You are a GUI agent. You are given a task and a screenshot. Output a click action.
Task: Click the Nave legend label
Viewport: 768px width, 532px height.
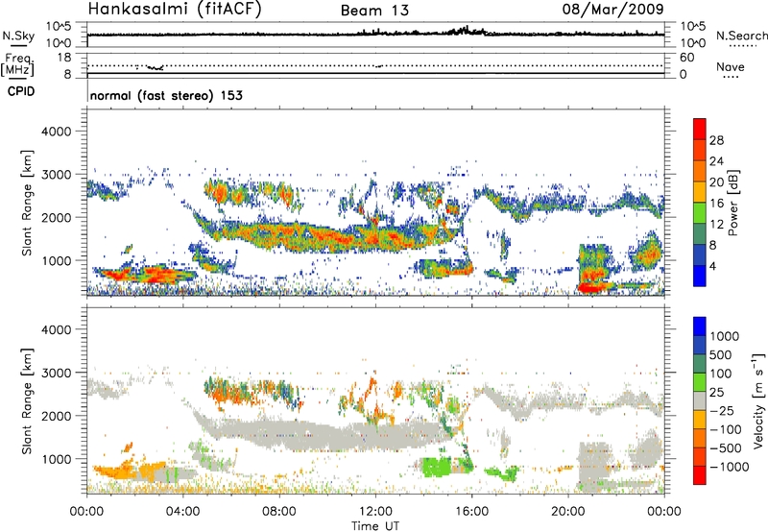pyautogui.click(x=731, y=66)
